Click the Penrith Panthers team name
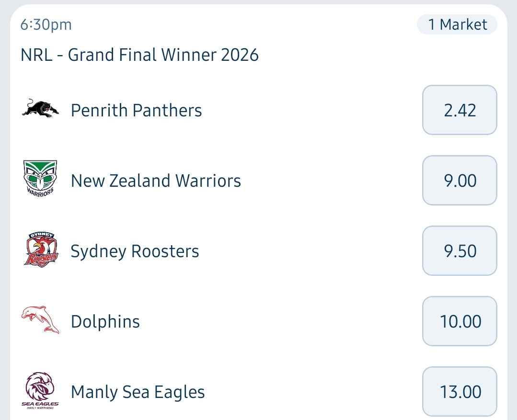This screenshot has height=420, width=517. pos(136,110)
